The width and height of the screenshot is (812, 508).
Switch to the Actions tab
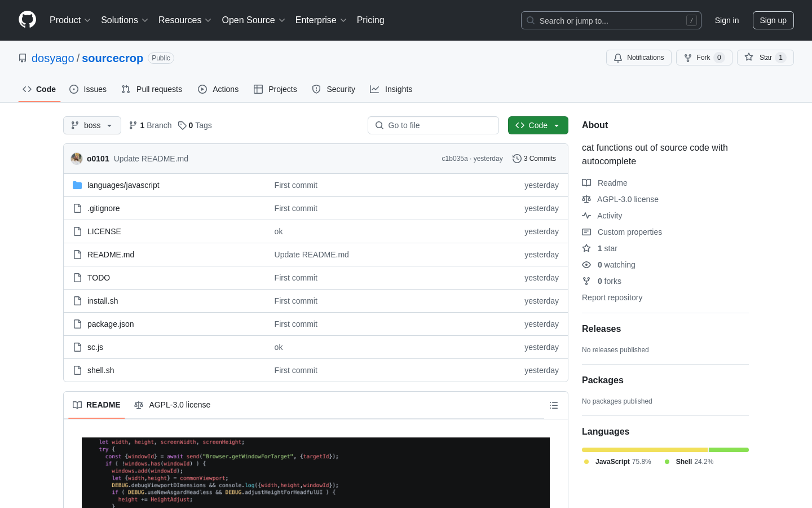(218, 89)
